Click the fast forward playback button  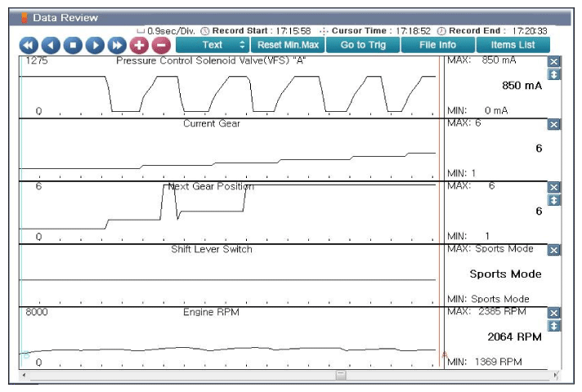pyautogui.click(x=117, y=45)
